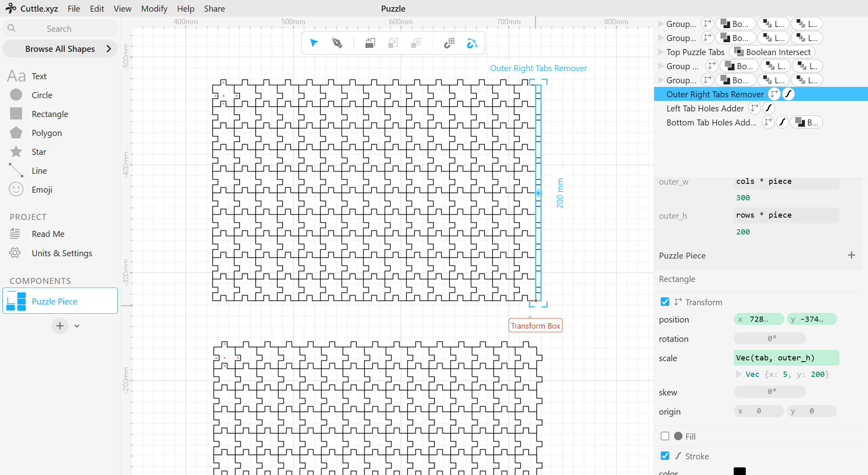Click the Cuttle.xyz logo
868x475 pixels.
32,8
